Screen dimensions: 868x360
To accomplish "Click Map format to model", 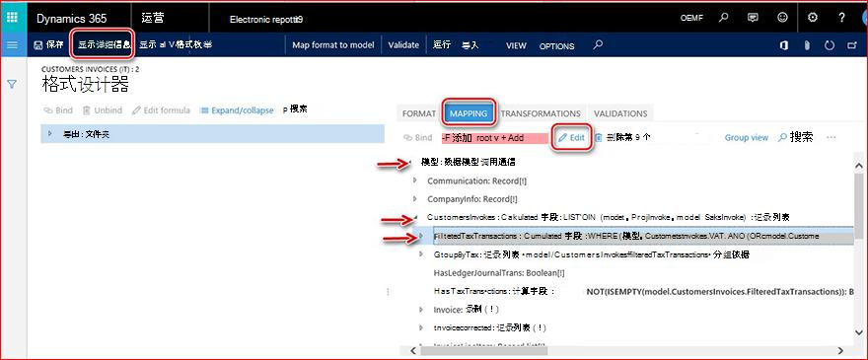I will [x=333, y=44].
